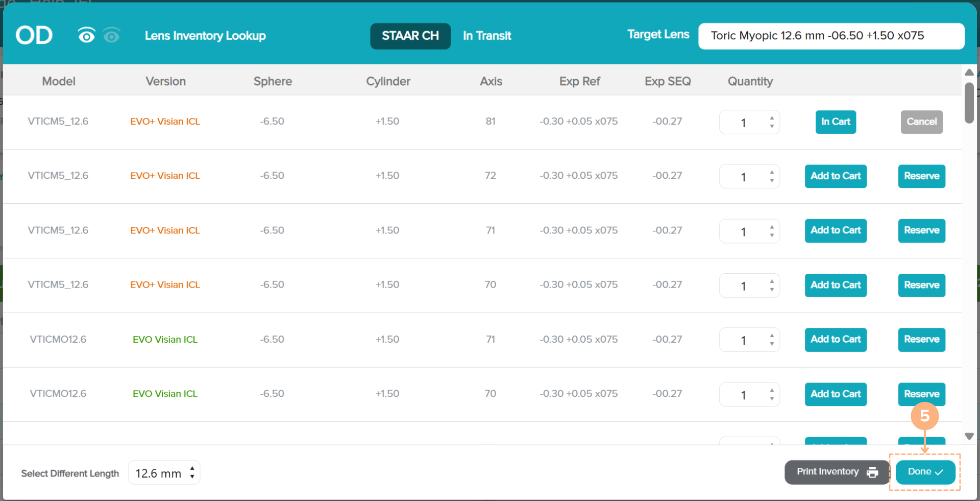Click In Cart button for axis 81 lens
Image resolution: width=980 pixels, height=501 pixels.
coord(835,122)
